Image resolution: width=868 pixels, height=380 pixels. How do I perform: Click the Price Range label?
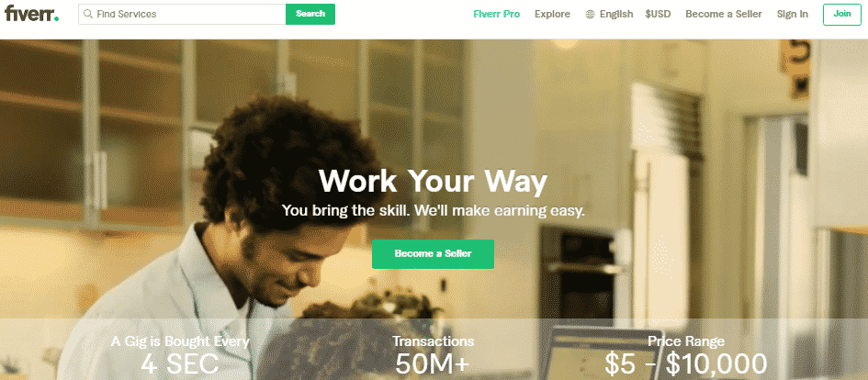[x=686, y=341]
